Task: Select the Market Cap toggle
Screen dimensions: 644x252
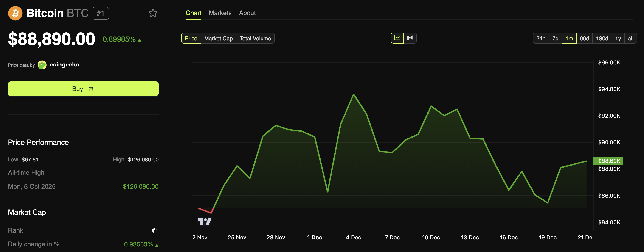Action: [218, 38]
